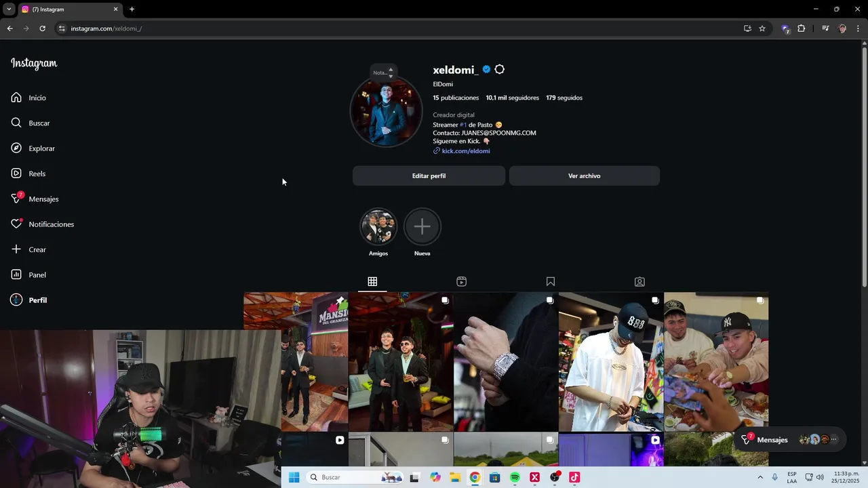Open a new browser tab
This screenshot has width=868, height=488.
tap(132, 9)
